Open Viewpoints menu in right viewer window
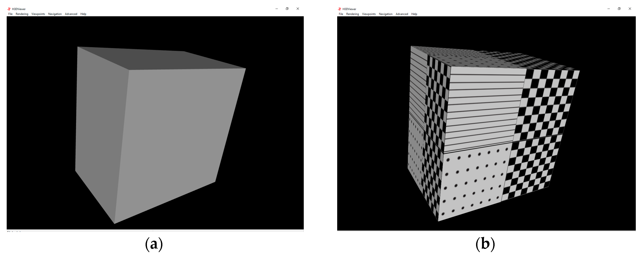The image size is (644, 259). point(369,14)
